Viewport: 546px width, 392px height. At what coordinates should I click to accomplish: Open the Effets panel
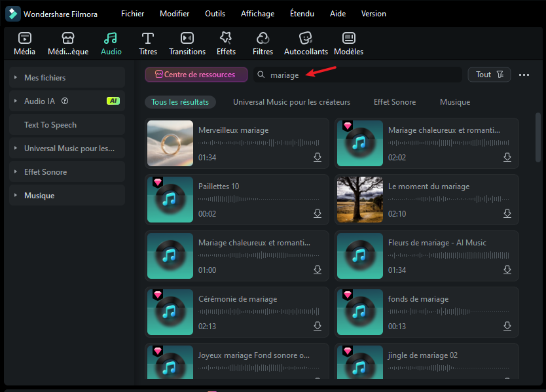pyautogui.click(x=226, y=38)
